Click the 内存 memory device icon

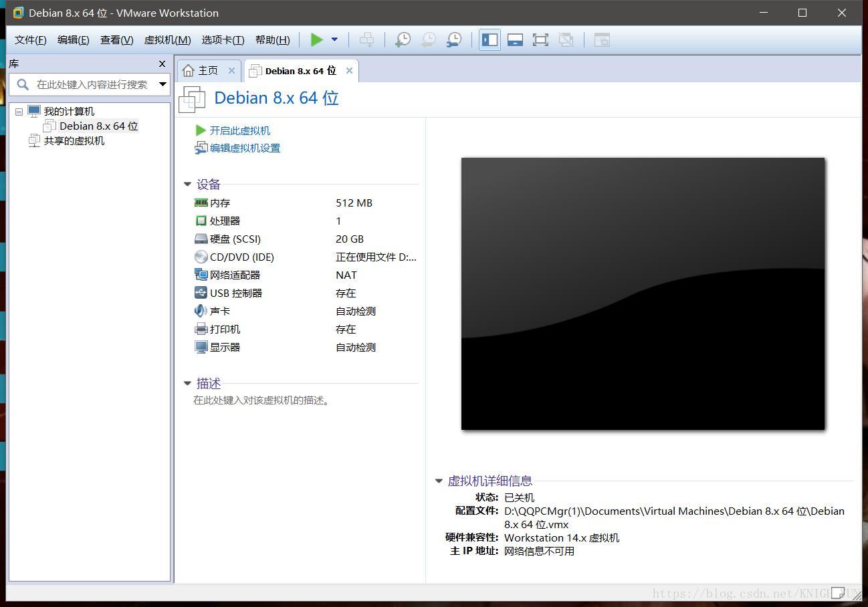point(201,203)
